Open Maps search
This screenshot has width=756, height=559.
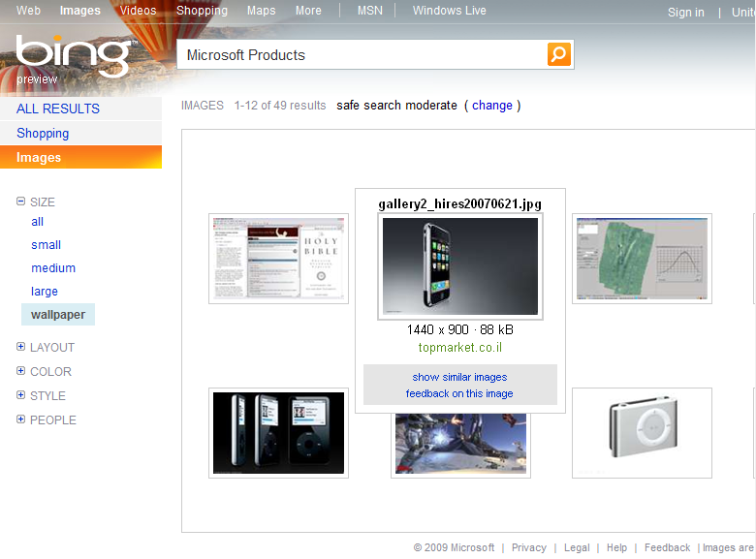(261, 10)
